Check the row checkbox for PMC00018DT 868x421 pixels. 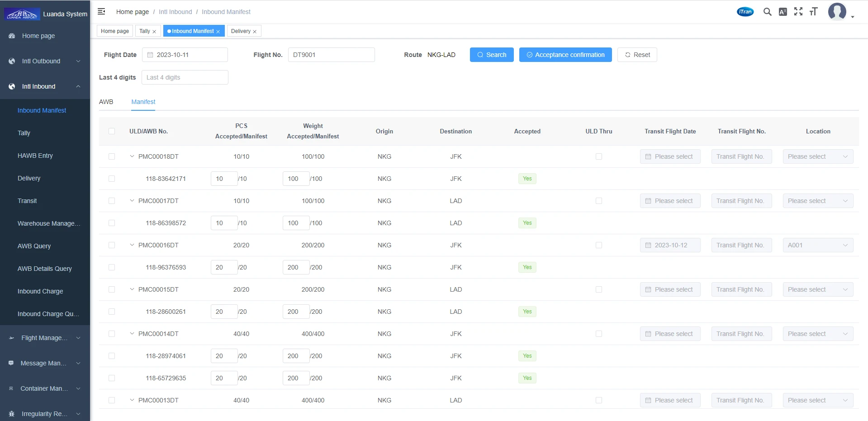click(112, 156)
